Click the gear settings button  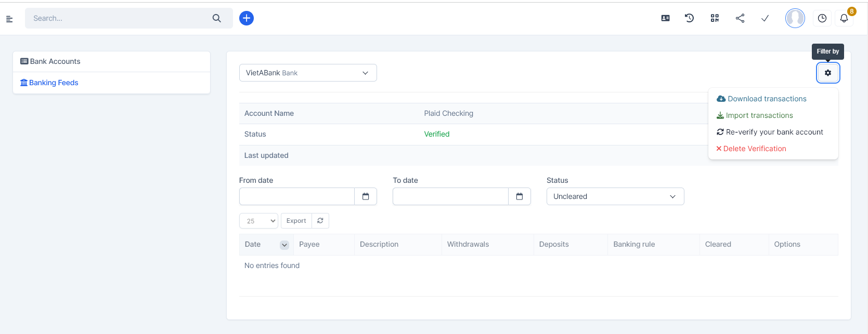point(828,73)
